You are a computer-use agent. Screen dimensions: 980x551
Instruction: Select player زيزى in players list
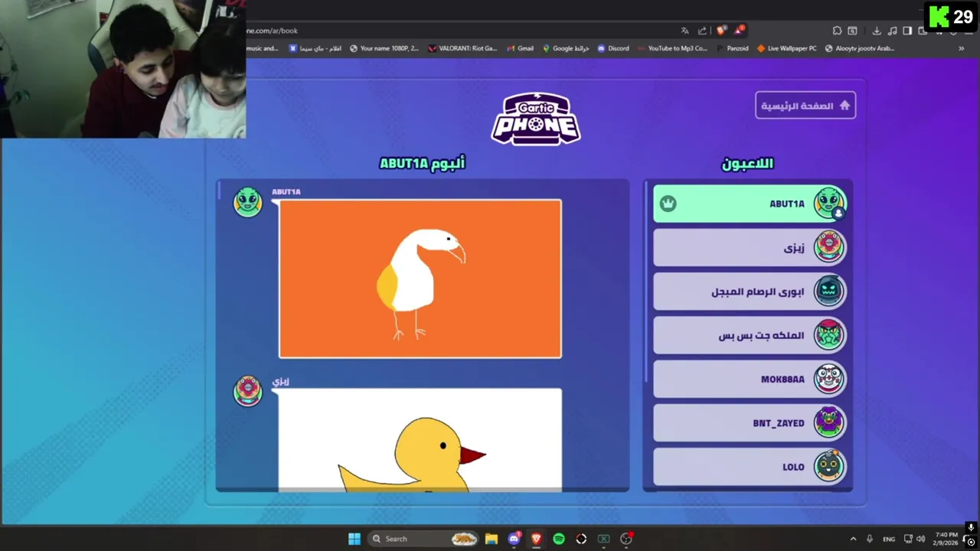(x=750, y=247)
